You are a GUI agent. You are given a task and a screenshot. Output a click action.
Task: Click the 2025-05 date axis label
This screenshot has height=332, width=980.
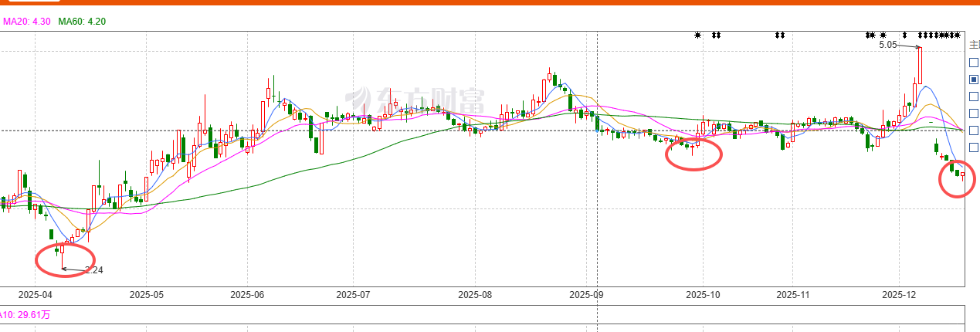[x=147, y=294]
